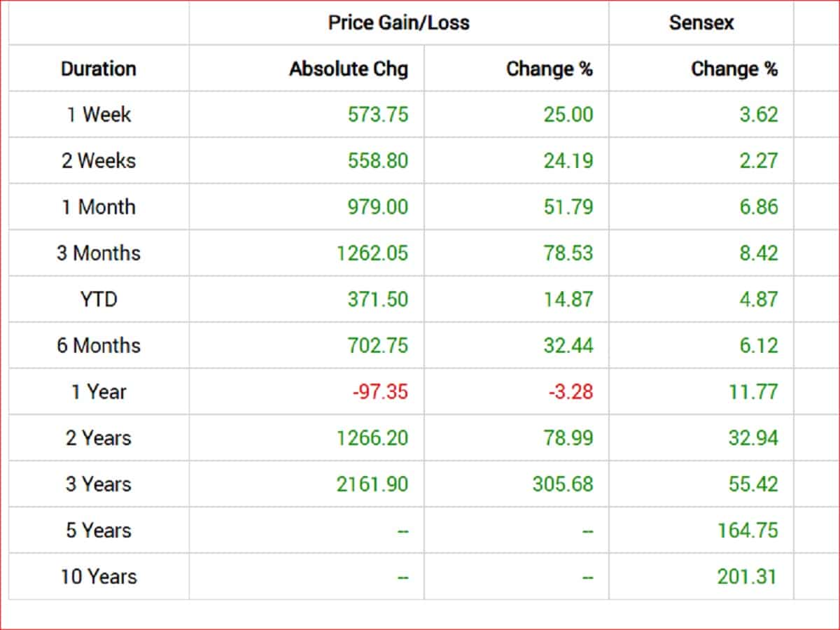Screen dimensions: 840x630
Task: Click the Price Gain/Loss header
Action: (x=398, y=22)
